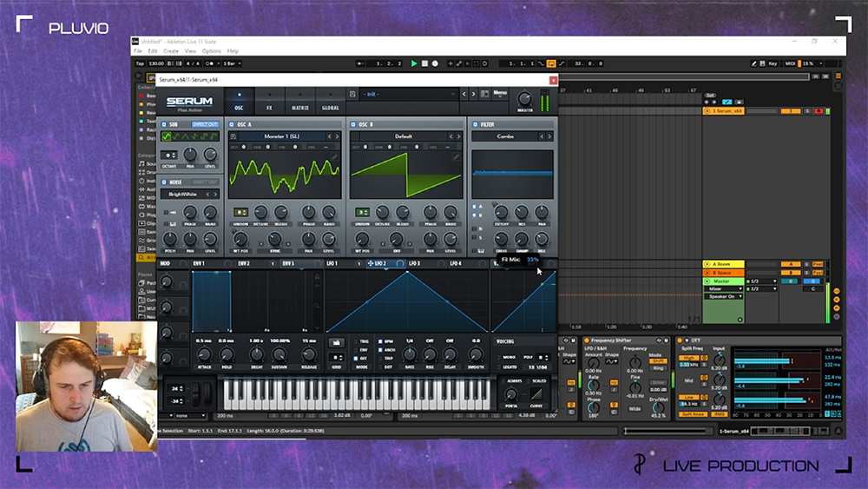868x489 pixels.
Task: Open the 1 Bar quantization dropdown
Action: click(x=232, y=63)
